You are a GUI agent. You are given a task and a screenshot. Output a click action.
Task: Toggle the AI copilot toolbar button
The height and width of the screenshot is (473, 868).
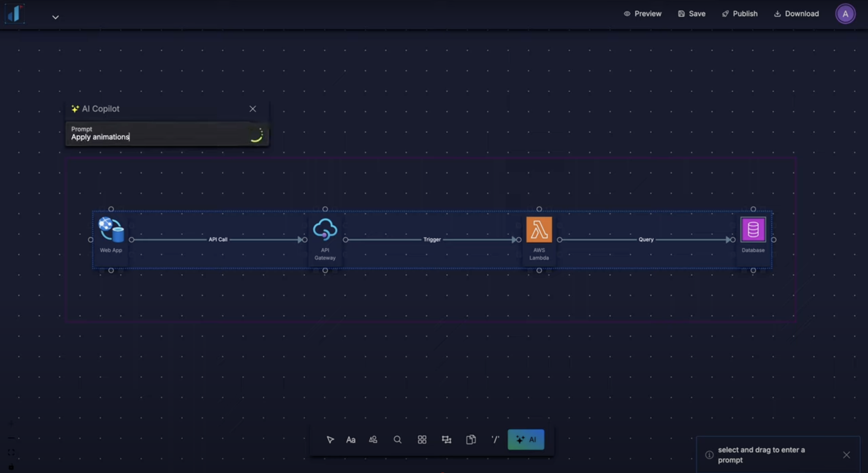point(526,440)
